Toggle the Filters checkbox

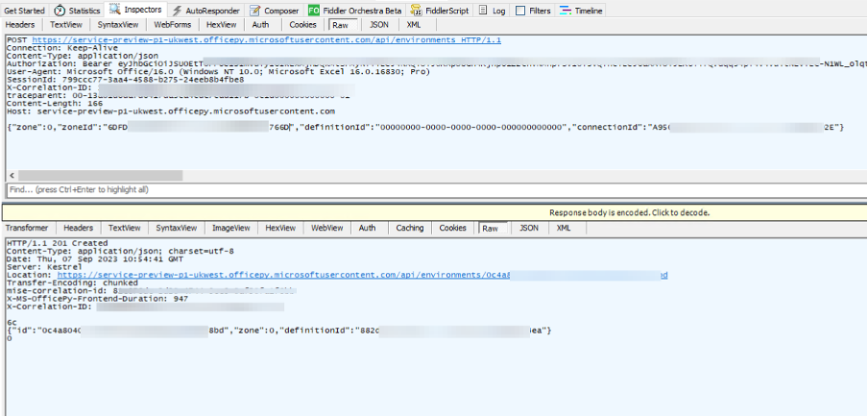519,11
